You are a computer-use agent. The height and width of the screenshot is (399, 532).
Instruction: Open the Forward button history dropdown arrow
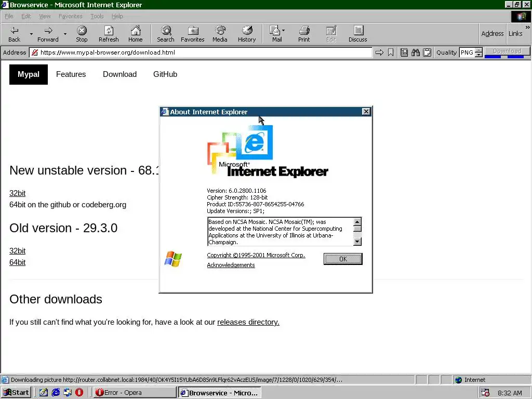65,34
